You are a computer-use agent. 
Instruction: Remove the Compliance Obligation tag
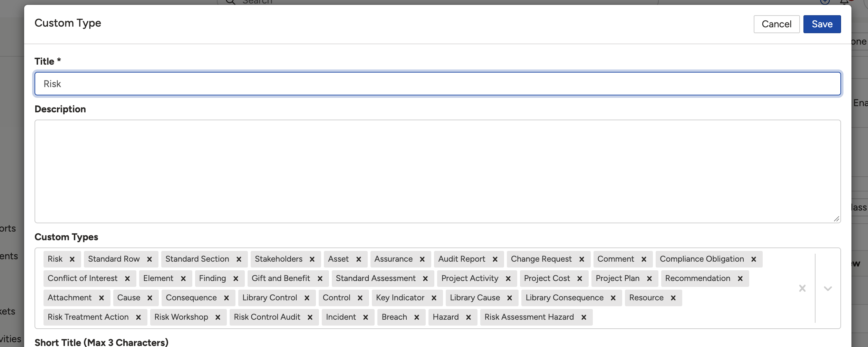point(754,259)
